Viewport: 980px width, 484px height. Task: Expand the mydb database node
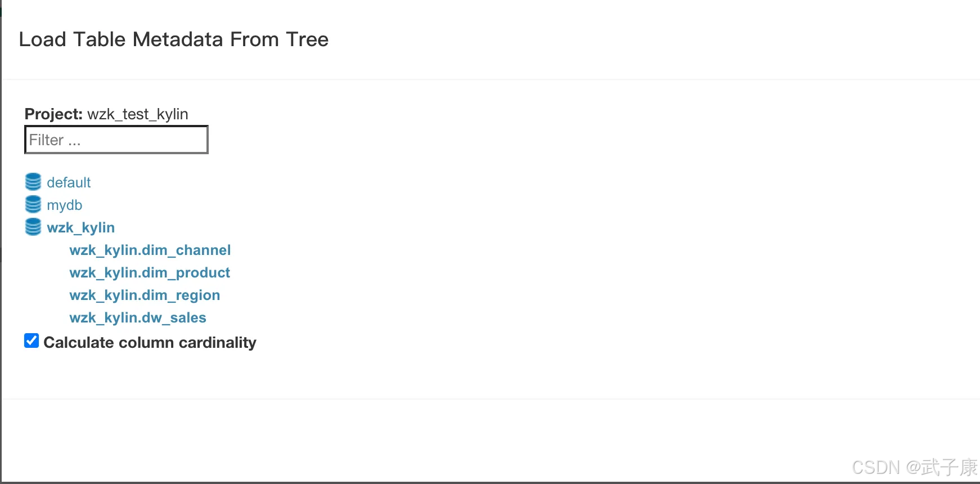(65, 205)
